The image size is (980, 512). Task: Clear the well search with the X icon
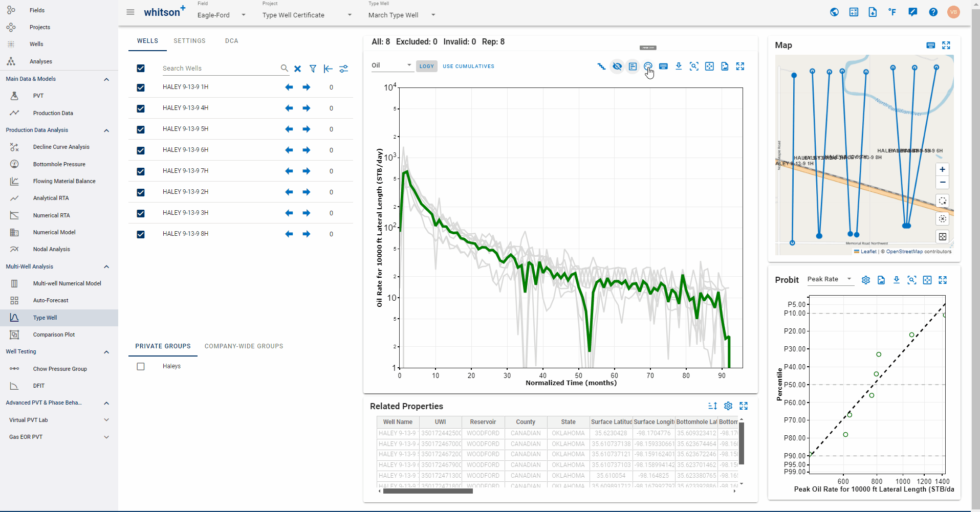coord(297,69)
